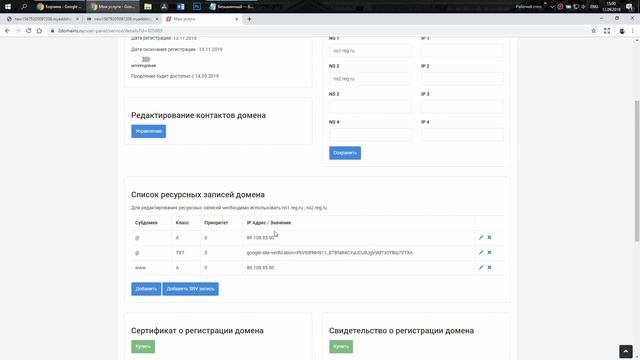Image resolution: width=640 pixels, height=360 pixels.
Task: Bookmark this page with the star icon
Action: tap(593, 31)
